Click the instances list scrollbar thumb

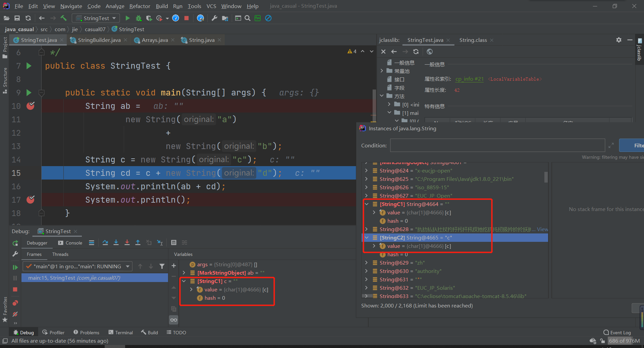[x=546, y=177]
